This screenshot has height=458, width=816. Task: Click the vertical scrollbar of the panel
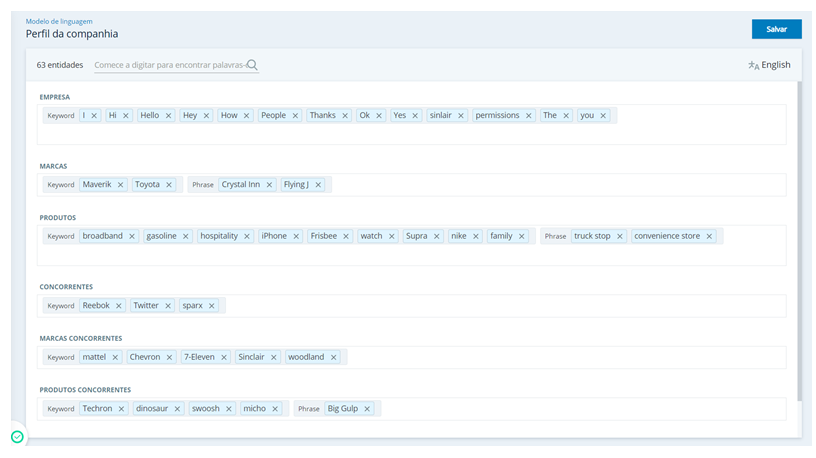click(x=799, y=242)
